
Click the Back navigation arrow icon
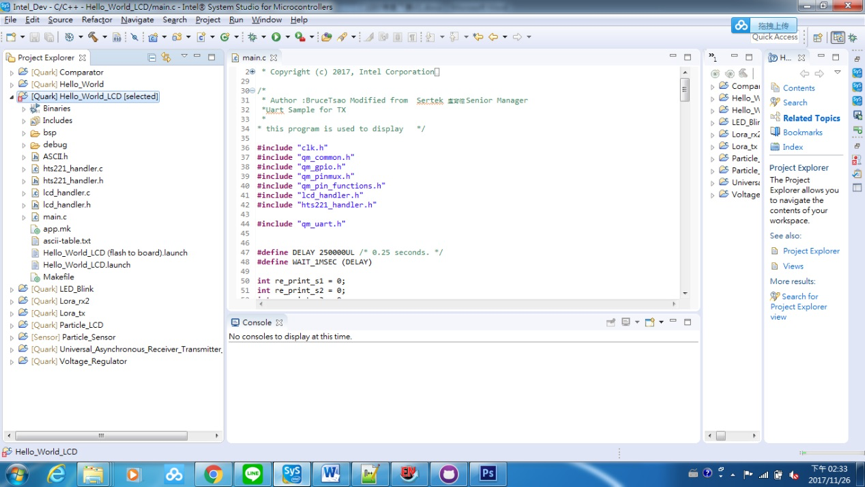click(x=493, y=37)
